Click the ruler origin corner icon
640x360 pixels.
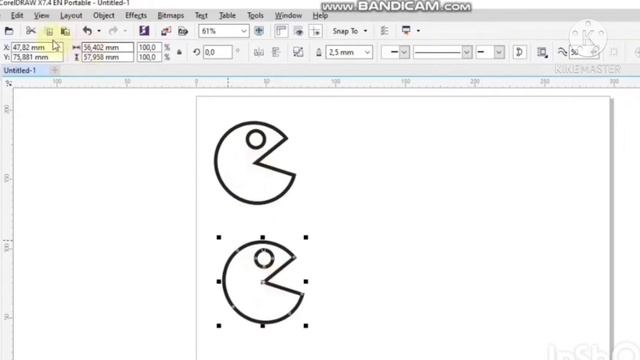(8, 83)
